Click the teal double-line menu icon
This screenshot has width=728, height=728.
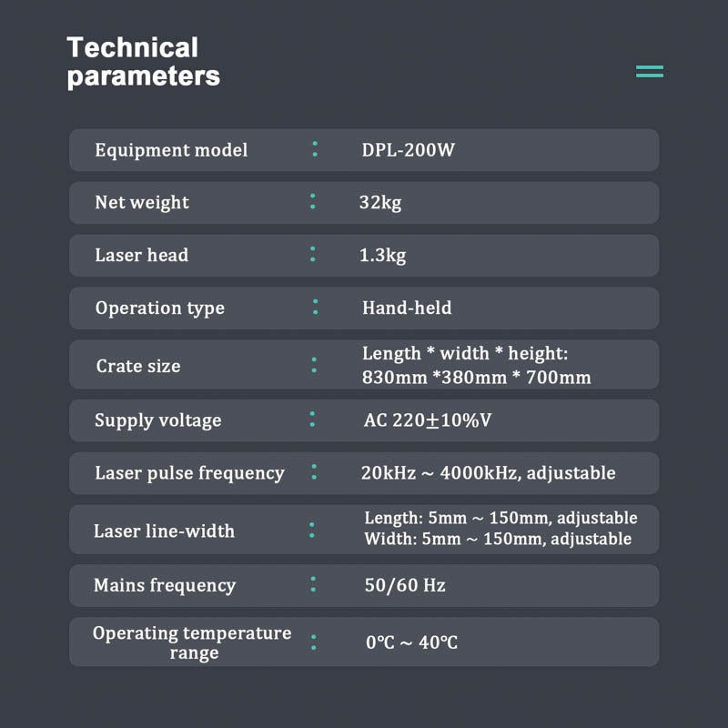[x=650, y=71]
